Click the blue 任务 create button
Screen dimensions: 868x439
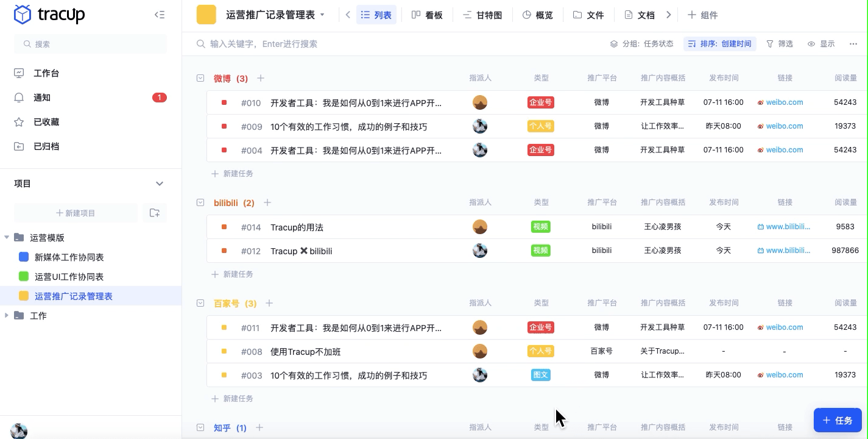click(838, 420)
